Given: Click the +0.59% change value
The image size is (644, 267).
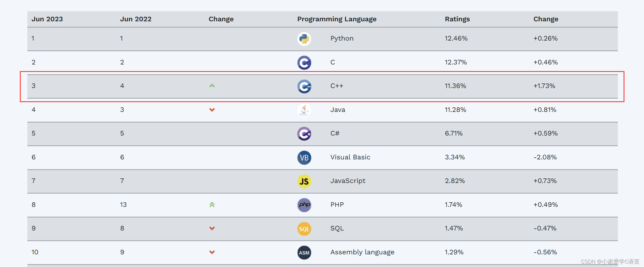Looking at the screenshot, I should tap(546, 133).
